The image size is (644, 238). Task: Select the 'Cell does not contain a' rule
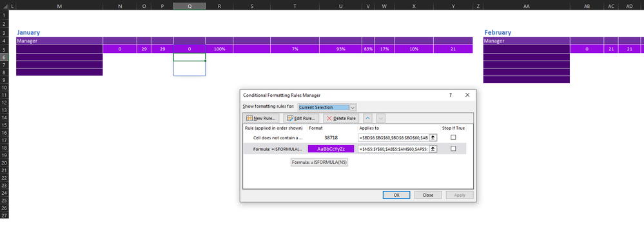click(278, 137)
